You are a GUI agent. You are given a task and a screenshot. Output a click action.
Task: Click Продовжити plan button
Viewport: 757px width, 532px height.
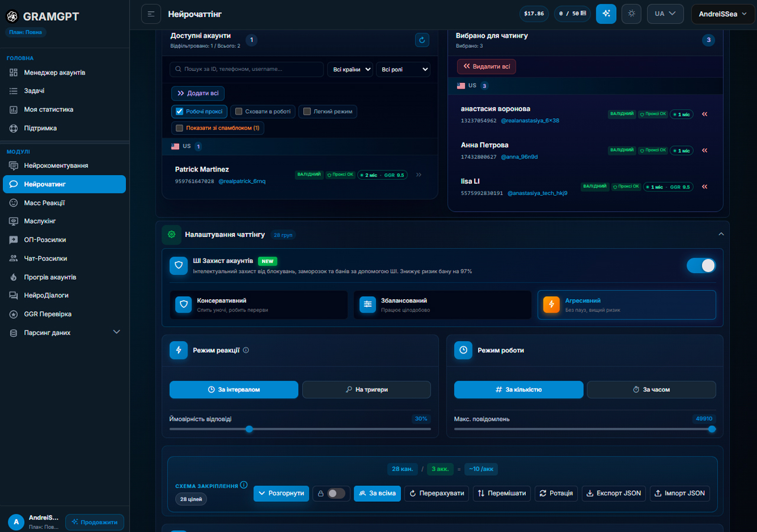click(x=95, y=522)
